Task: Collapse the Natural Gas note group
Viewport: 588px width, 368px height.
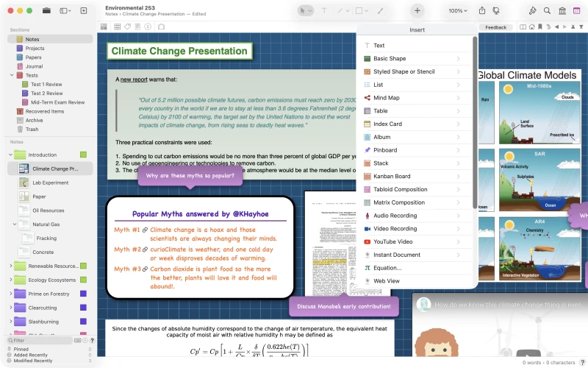Action: click(15, 224)
